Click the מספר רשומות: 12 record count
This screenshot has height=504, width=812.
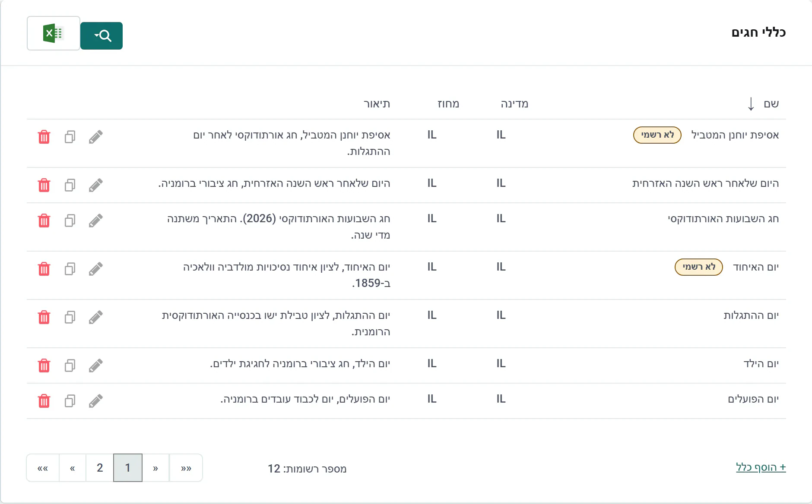307,469
